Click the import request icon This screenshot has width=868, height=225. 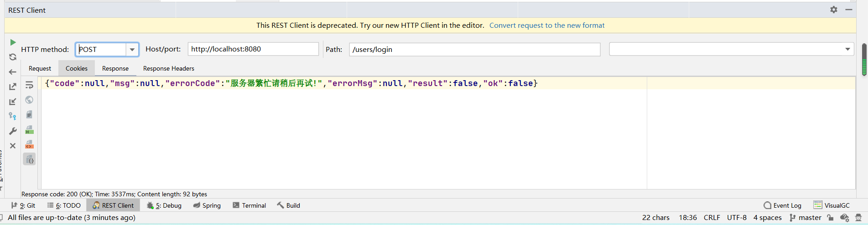13,102
